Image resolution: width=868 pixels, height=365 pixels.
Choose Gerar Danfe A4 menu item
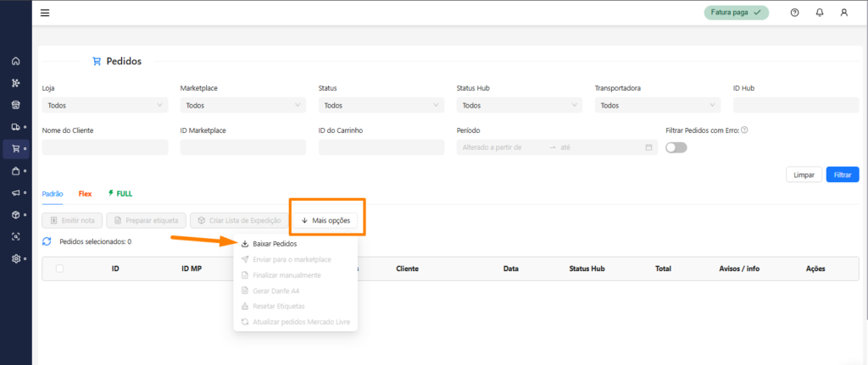tap(296, 290)
